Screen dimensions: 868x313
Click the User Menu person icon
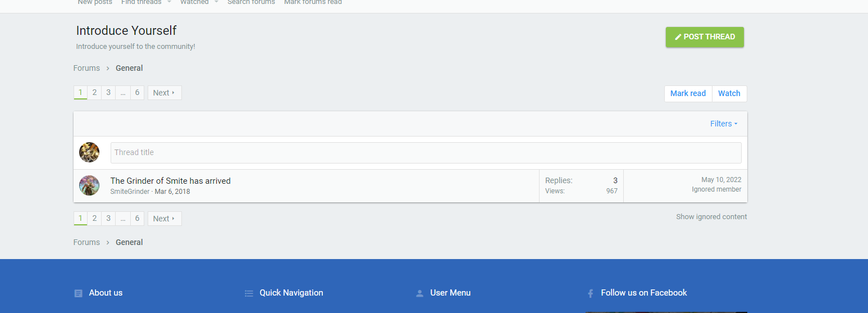click(419, 293)
